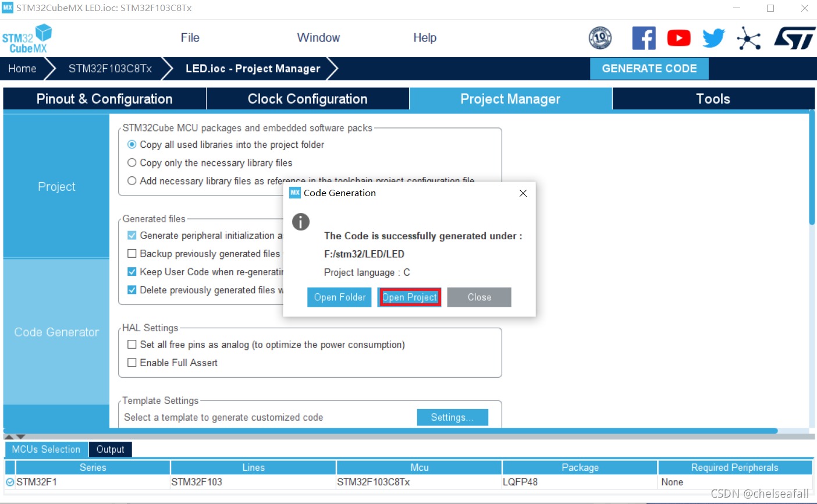Viewport: 817px width, 504px height.
Task: Click the Close button in Code Generation dialog
Action: tap(479, 297)
